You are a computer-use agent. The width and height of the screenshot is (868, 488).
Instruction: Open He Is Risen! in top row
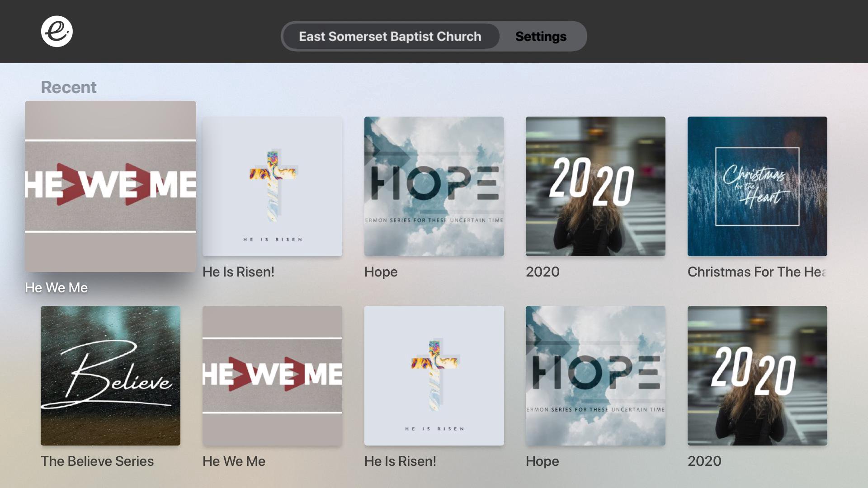tap(272, 186)
